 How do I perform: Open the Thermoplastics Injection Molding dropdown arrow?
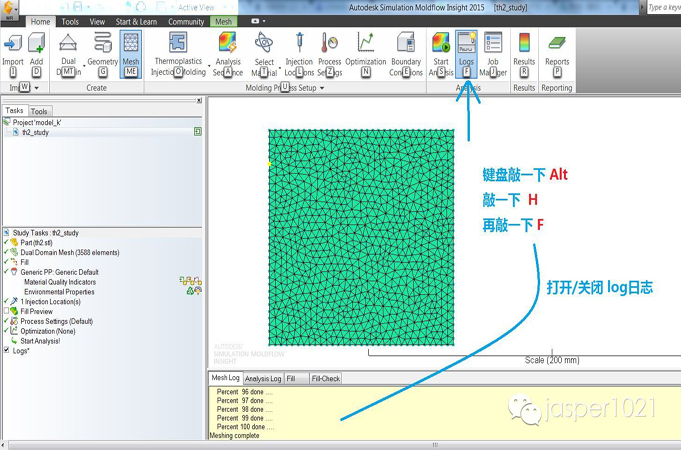(x=209, y=66)
